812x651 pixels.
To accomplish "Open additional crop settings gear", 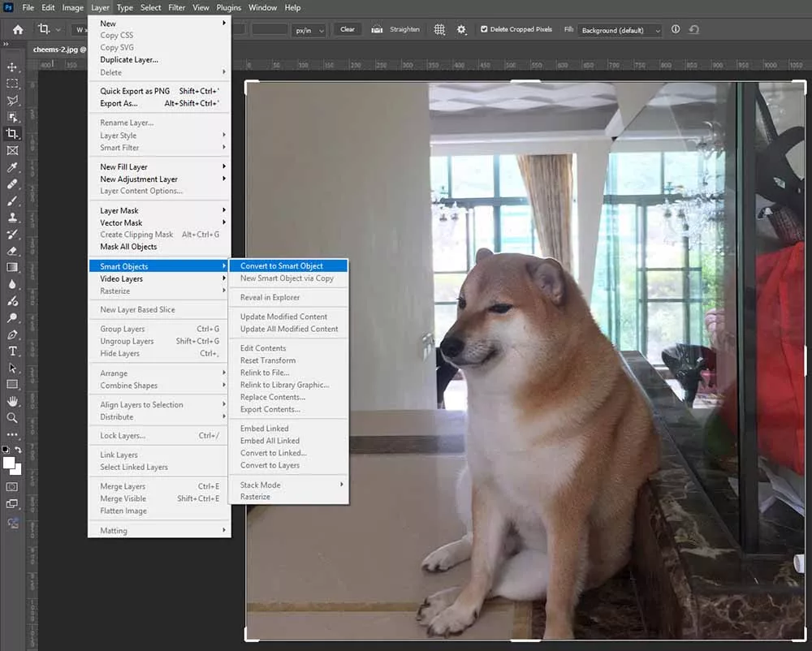I will tap(461, 29).
